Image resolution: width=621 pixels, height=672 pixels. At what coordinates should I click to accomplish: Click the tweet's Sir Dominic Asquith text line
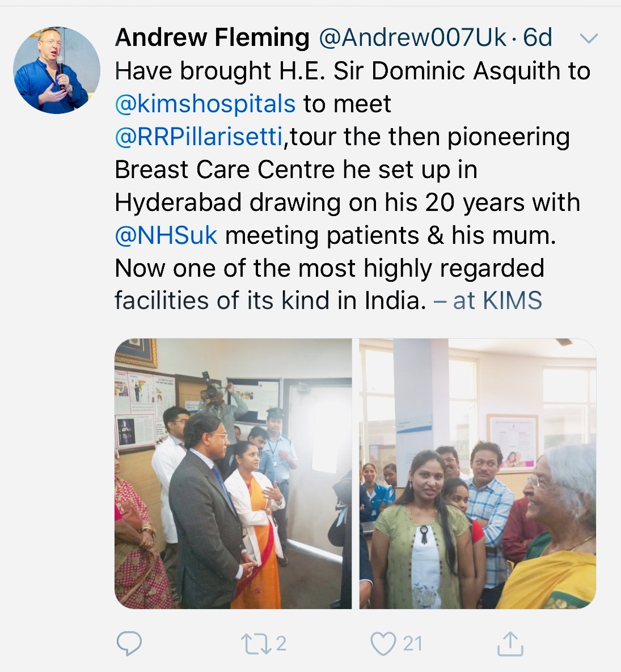[x=352, y=71]
